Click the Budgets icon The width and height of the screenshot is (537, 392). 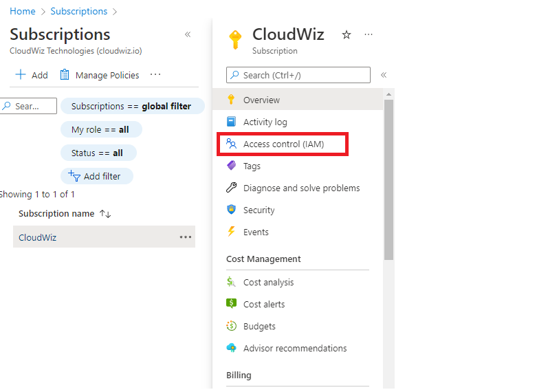tap(232, 327)
